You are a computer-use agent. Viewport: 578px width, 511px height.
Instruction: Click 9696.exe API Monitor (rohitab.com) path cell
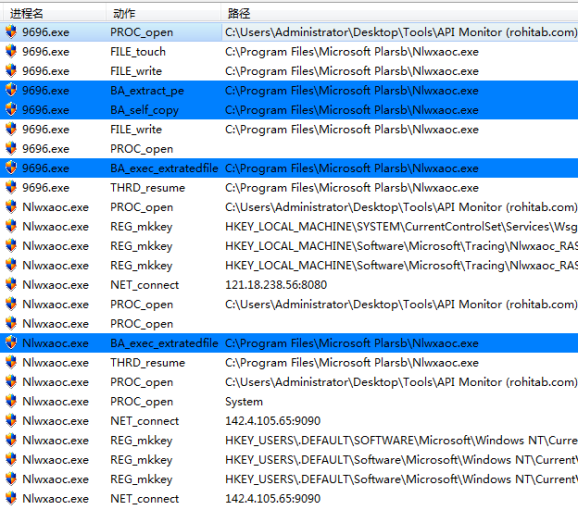[x=401, y=32]
